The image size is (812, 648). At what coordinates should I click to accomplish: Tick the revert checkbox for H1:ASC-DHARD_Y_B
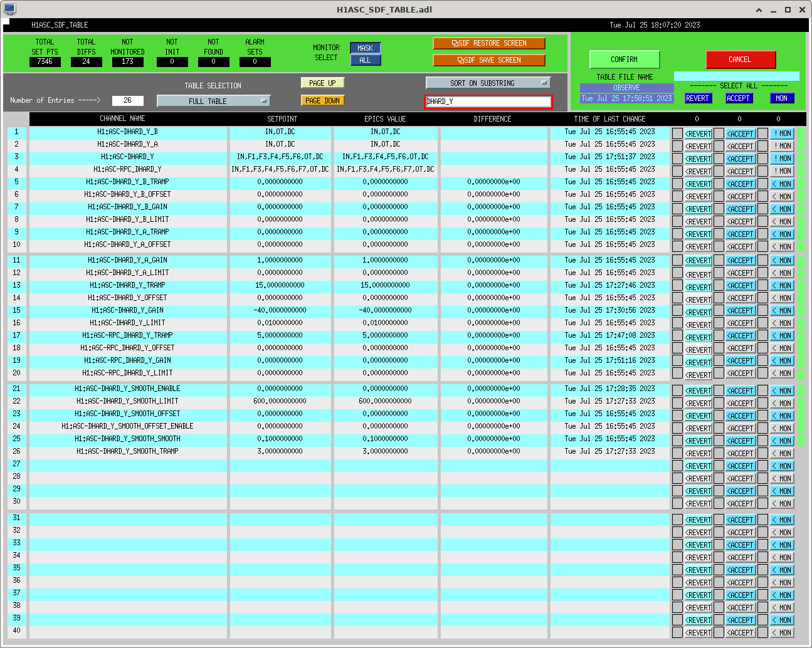coord(677,133)
